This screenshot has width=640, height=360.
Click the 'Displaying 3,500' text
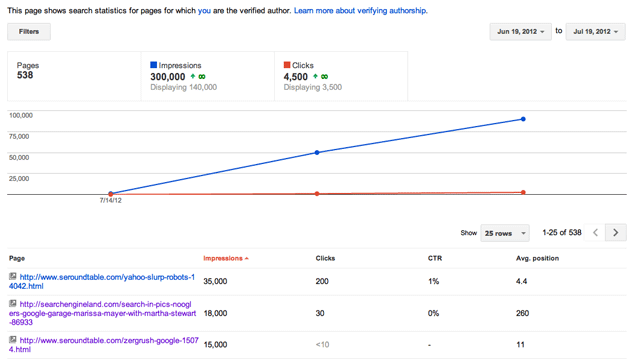coord(313,87)
